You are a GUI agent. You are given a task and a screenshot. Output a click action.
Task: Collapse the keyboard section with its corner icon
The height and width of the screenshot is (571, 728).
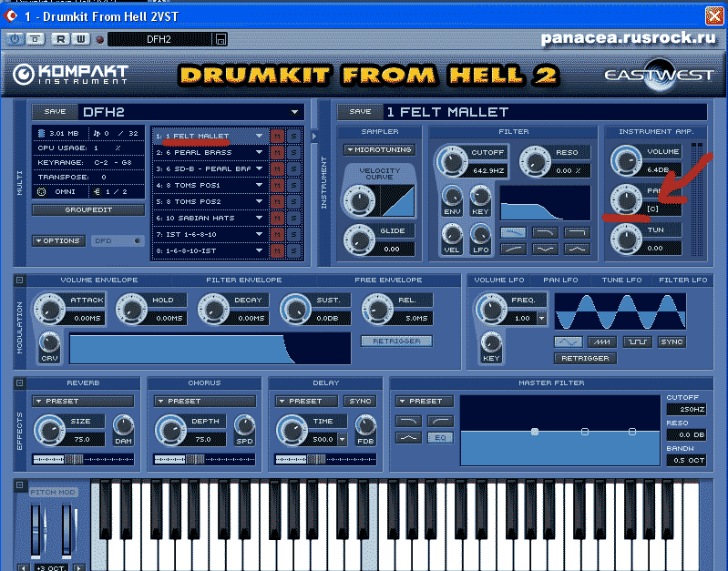pyautogui.click(x=19, y=485)
